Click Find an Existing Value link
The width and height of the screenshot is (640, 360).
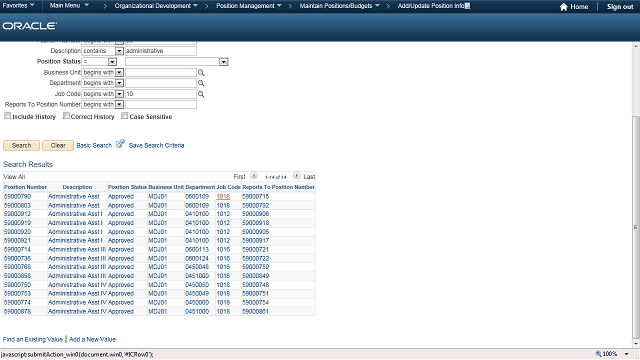click(33, 339)
